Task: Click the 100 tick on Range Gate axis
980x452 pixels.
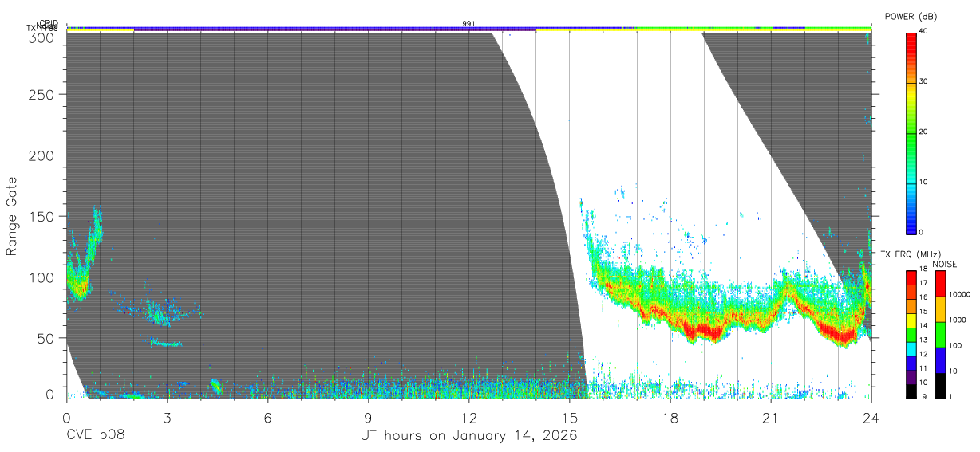Action: point(43,277)
